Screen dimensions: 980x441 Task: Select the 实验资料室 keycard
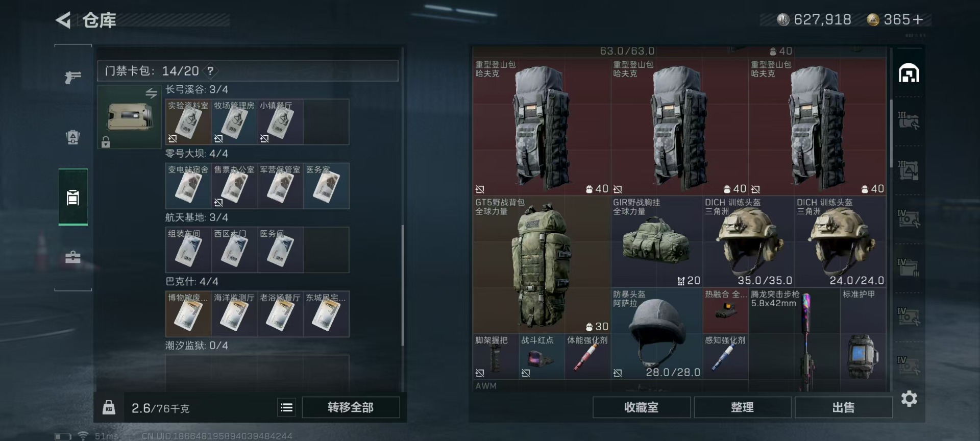tap(188, 122)
